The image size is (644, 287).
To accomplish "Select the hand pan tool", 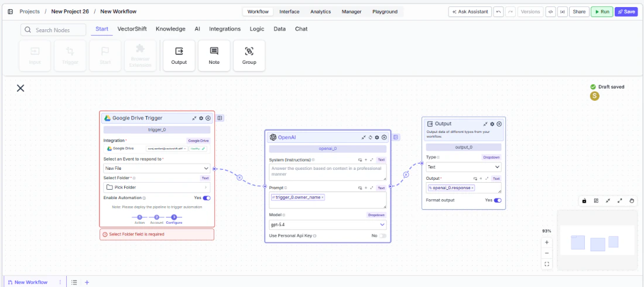I will [x=632, y=201].
